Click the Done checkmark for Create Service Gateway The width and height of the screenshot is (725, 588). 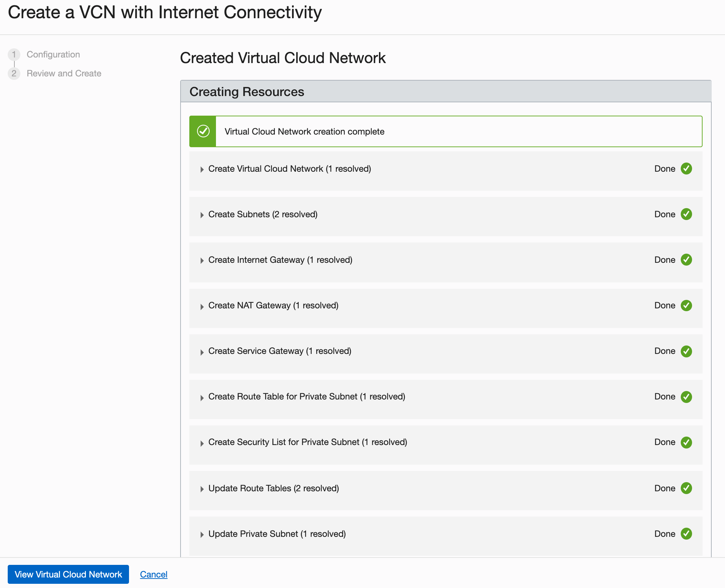pos(686,351)
